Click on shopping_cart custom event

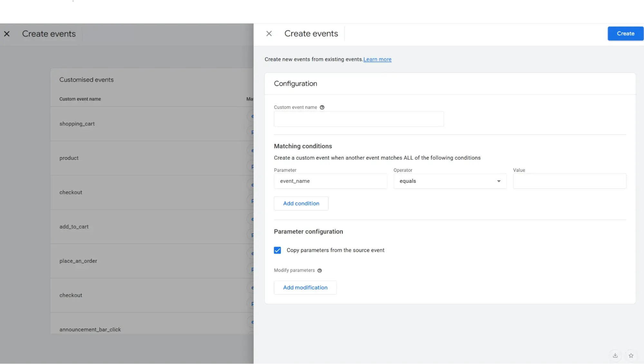tap(77, 123)
